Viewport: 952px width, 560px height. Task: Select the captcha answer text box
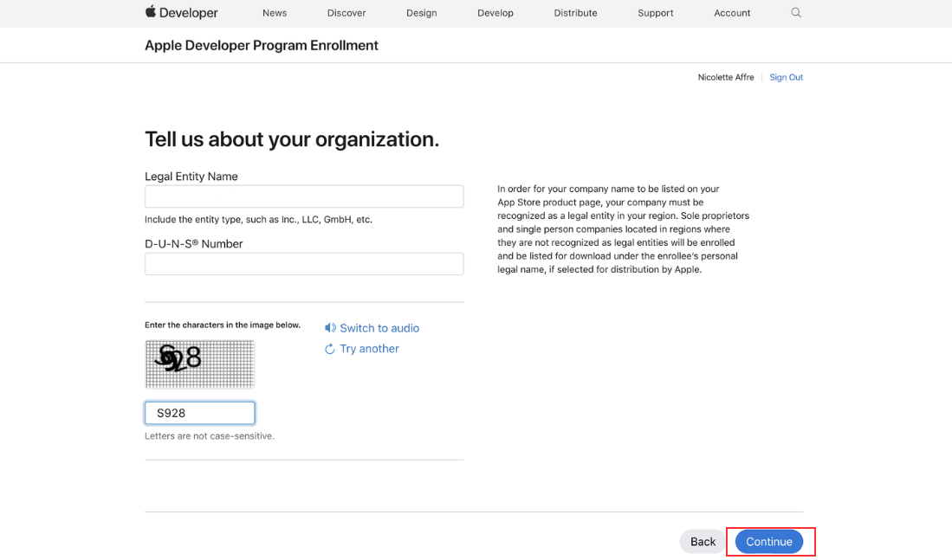point(200,413)
